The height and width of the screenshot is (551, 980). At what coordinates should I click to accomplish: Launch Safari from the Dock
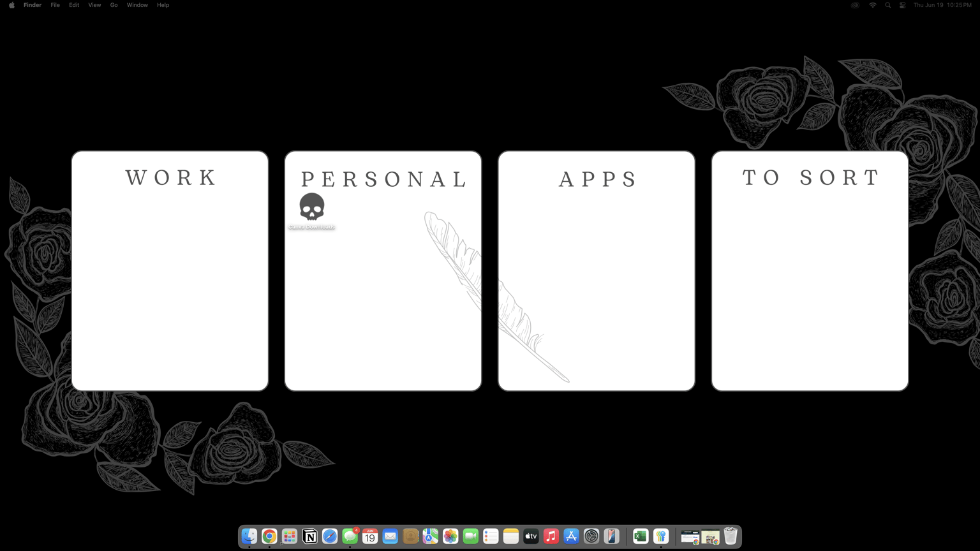pos(330,536)
